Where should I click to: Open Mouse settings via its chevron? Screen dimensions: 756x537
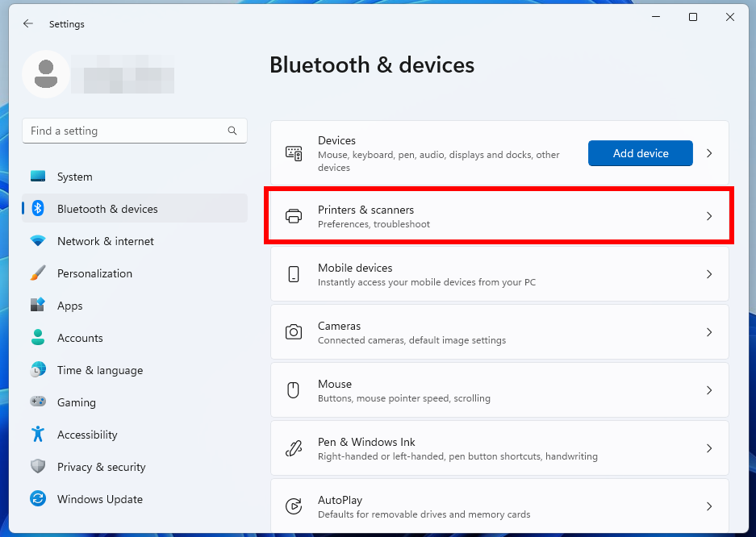click(x=709, y=390)
